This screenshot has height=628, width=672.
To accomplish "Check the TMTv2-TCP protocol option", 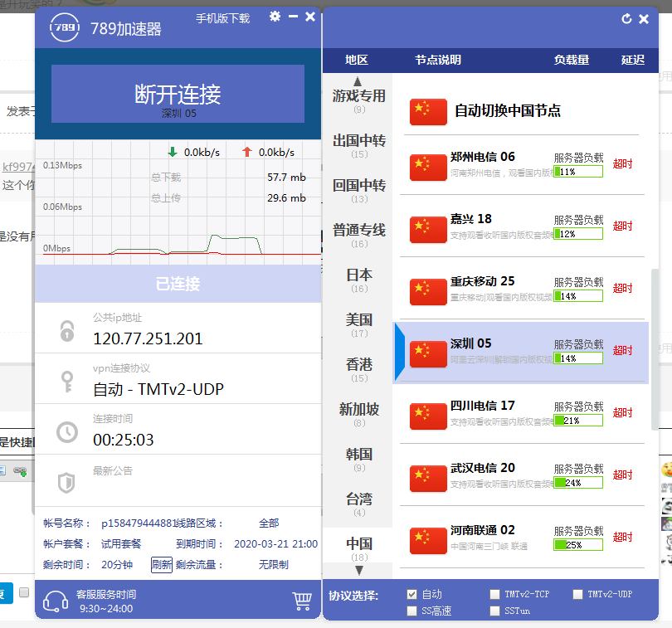I will click(495, 594).
